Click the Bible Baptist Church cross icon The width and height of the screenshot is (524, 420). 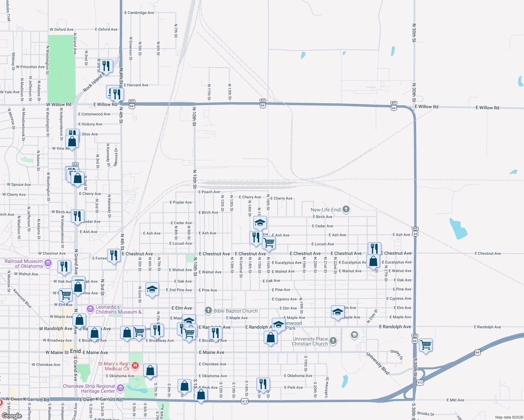[x=208, y=310]
